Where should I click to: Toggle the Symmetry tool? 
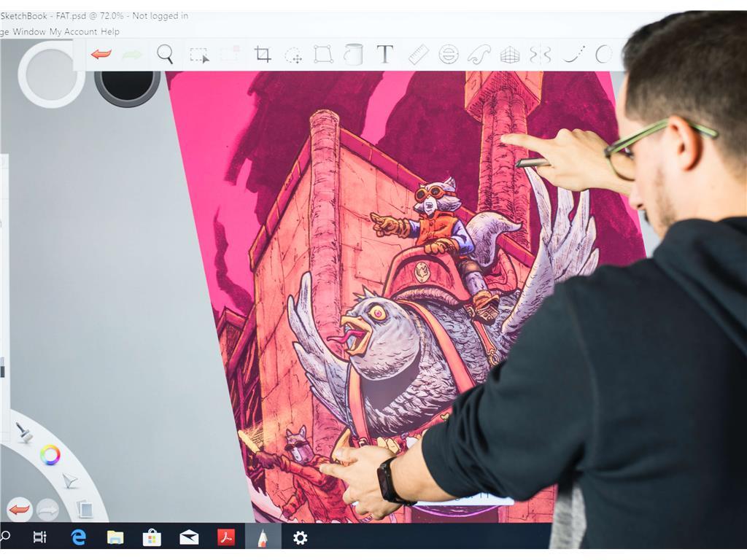(x=541, y=55)
